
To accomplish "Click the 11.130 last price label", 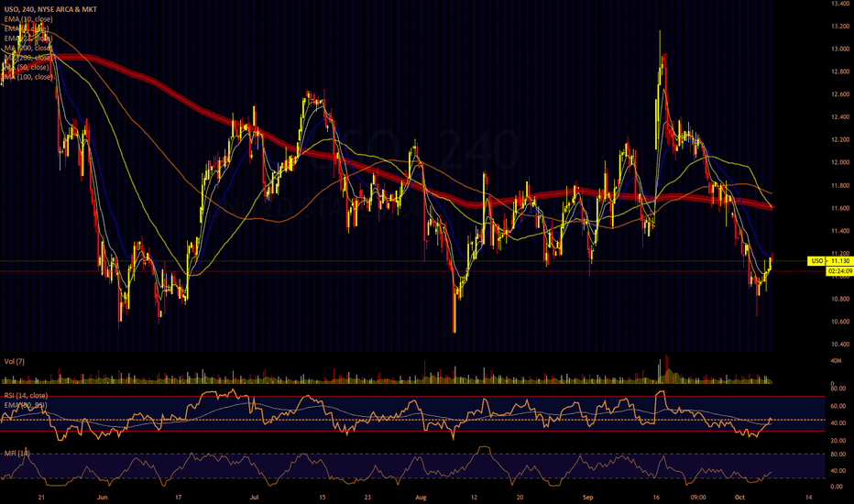I will [x=839, y=261].
